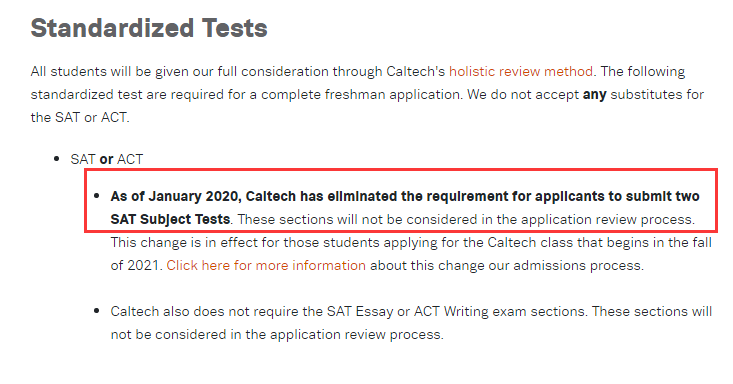Viewport: 733px width, 384px height.
Task: Click the bullet marker beside 'SAT or ACT'
Action: coord(57,159)
